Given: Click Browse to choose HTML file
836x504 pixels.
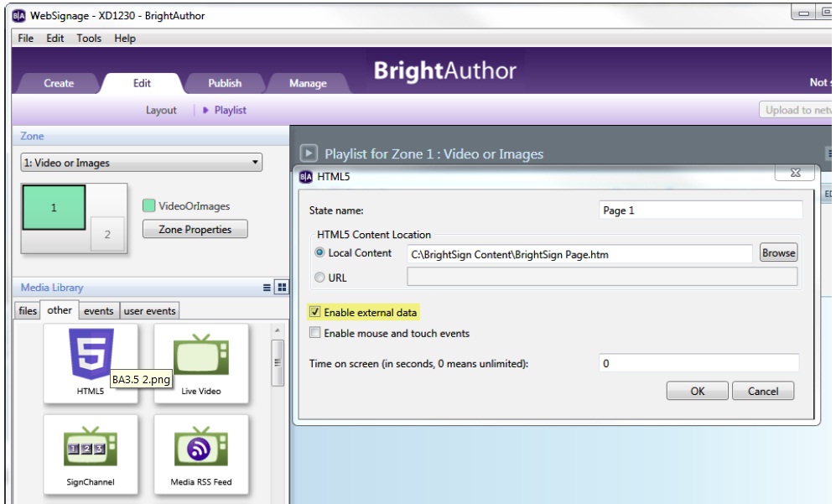Looking at the screenshot, I should click(778, 252).
